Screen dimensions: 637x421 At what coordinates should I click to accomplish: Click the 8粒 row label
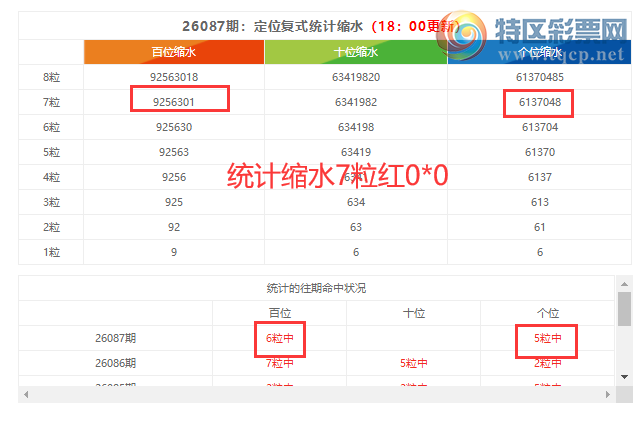51,77
